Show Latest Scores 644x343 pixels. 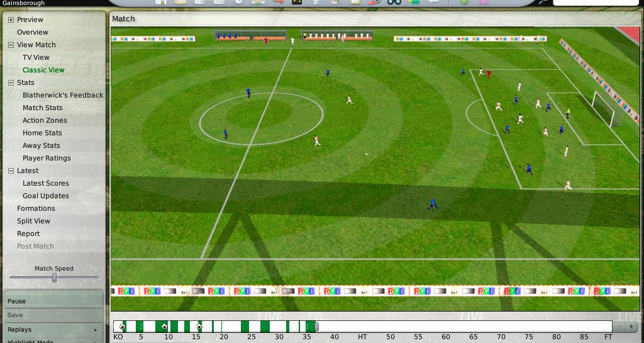coord(45,183)
